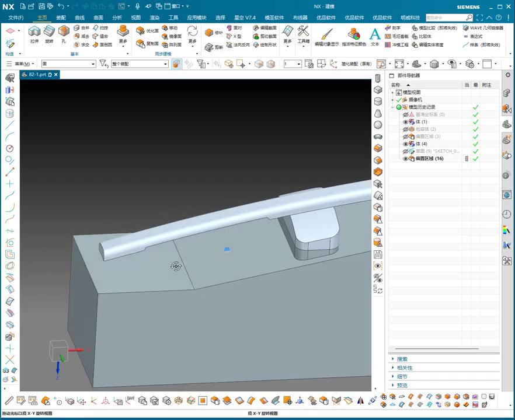
Task: Toggle visibility of 偏置区域 (16)
Action: pyautogui.click(x=406, y=159)
